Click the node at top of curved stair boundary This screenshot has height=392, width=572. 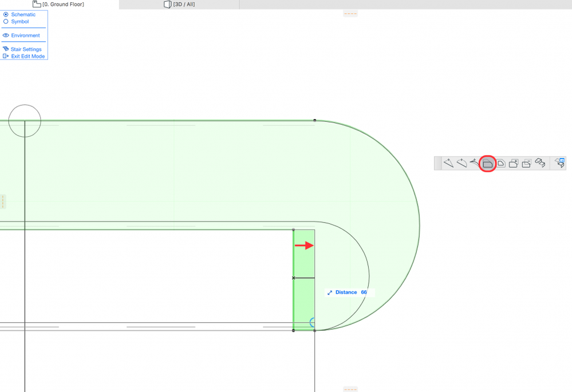point(315,120)
